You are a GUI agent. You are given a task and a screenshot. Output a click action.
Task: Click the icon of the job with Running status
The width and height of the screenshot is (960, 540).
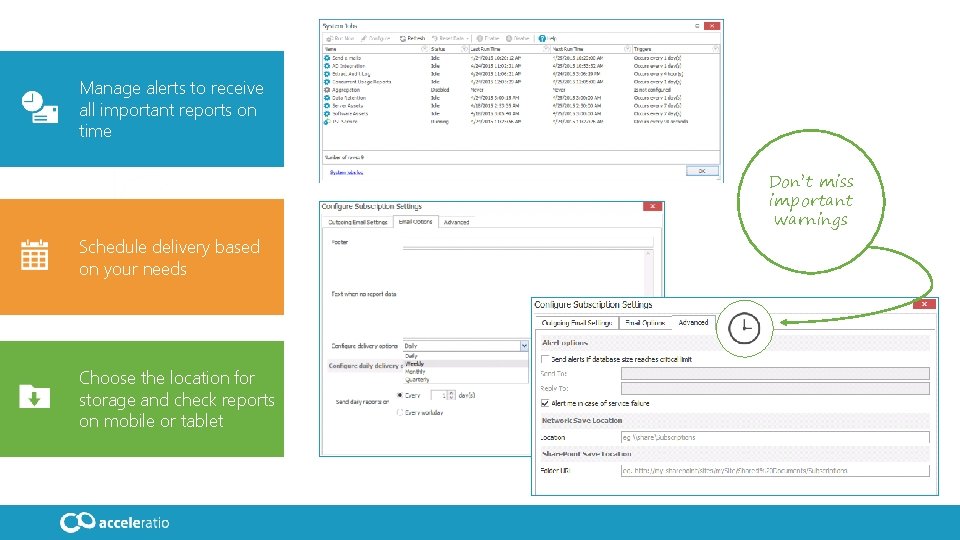pyautogui.click(x=327, y=122)
